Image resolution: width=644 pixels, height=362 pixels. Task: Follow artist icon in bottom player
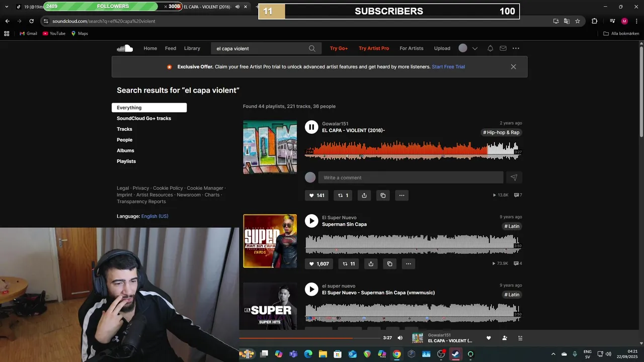click(505, 338)
